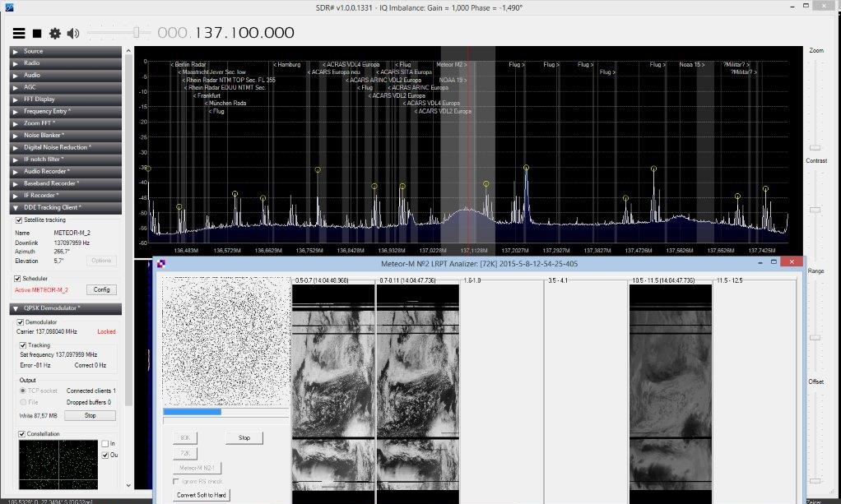Open the SDR# hamburger menu

(18, 34)
